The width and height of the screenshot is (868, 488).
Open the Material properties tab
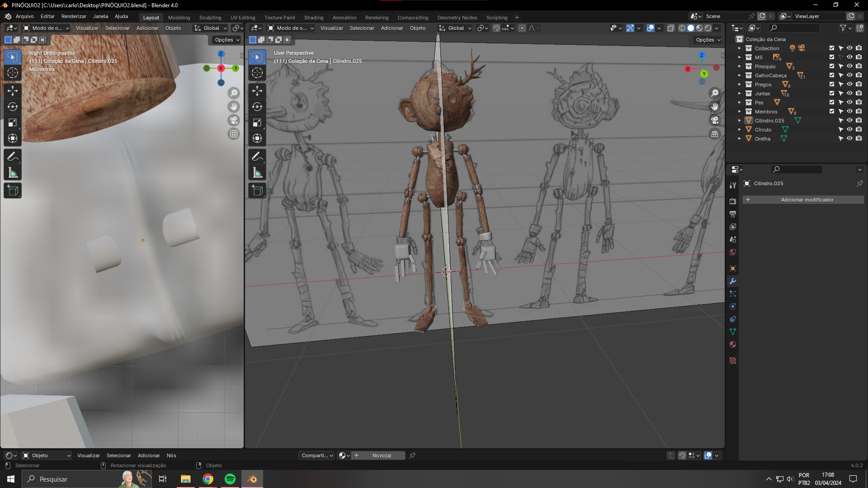pos(733,344)
